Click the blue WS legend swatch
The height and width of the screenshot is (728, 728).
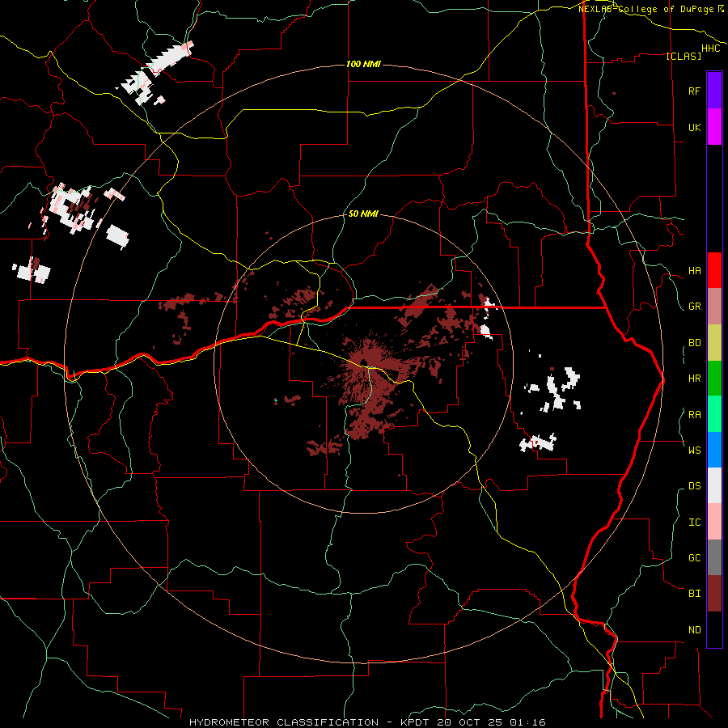[x=714, y=450]
